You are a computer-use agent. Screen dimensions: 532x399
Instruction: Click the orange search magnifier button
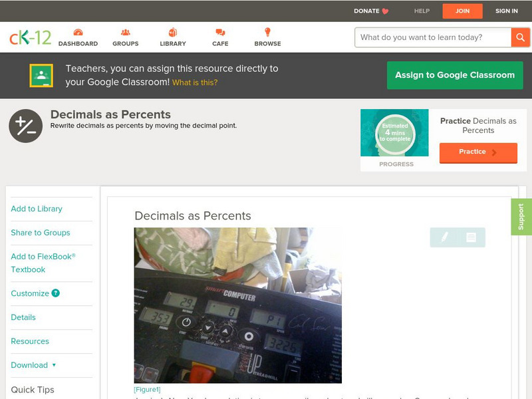[x=520, y=37]
